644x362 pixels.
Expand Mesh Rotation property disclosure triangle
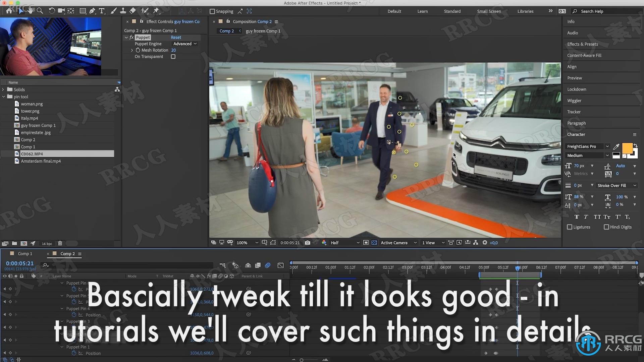131,50
